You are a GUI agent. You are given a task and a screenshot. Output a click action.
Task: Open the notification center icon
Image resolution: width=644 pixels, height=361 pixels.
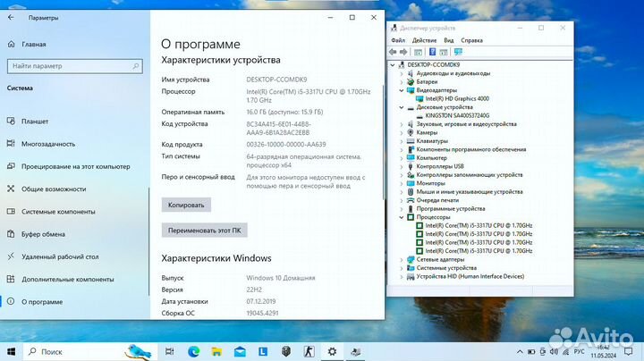click(x=629, y=351)
